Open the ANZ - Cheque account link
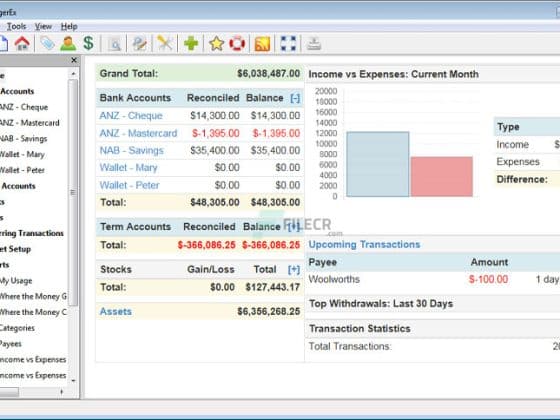This screenshot has height=420, width=560. click(x=131, y=115)
